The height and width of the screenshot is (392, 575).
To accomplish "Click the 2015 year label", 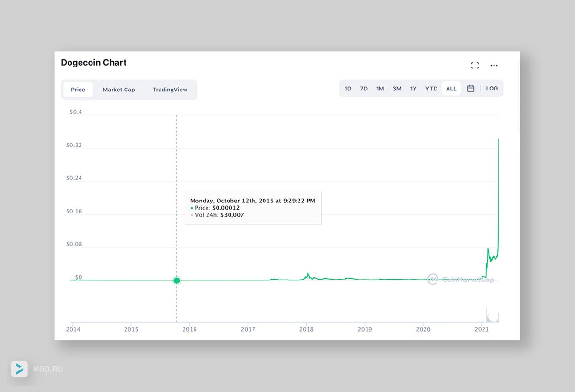I will (x=131, y=329).
